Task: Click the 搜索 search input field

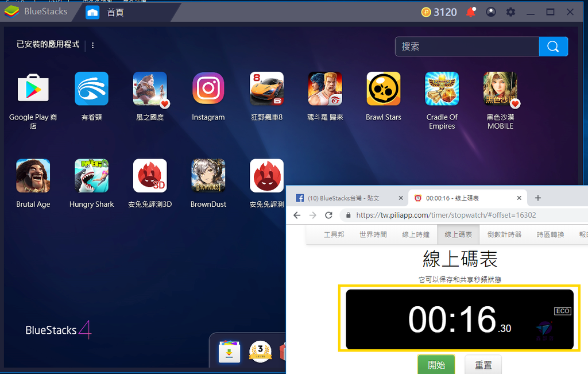Action: tap(467, 47)
